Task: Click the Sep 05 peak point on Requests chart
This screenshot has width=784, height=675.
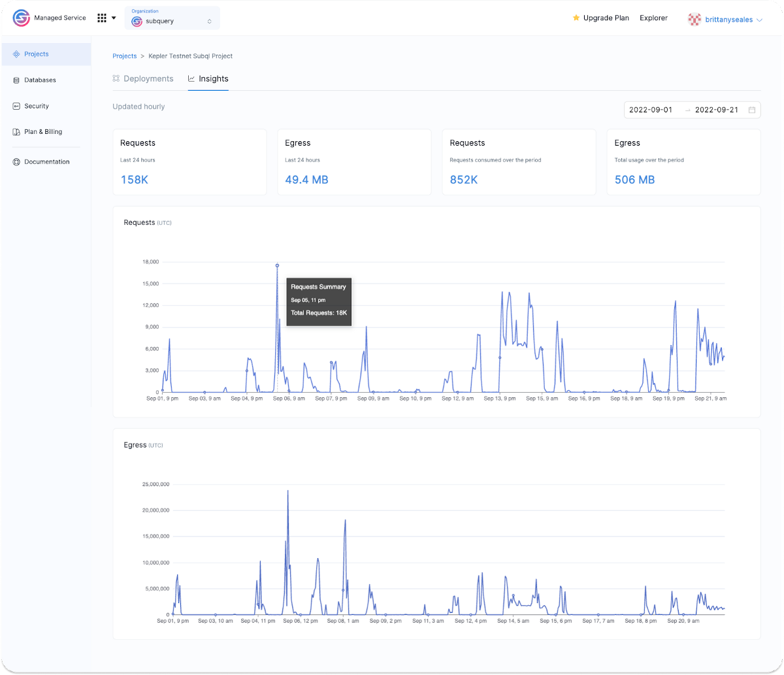Action: [x=277, y=265]
